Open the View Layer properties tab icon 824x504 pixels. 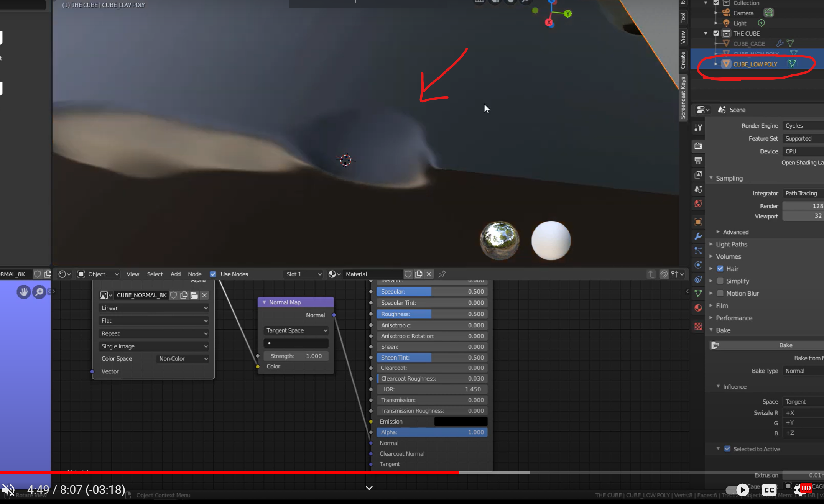(x=698, y=175)
